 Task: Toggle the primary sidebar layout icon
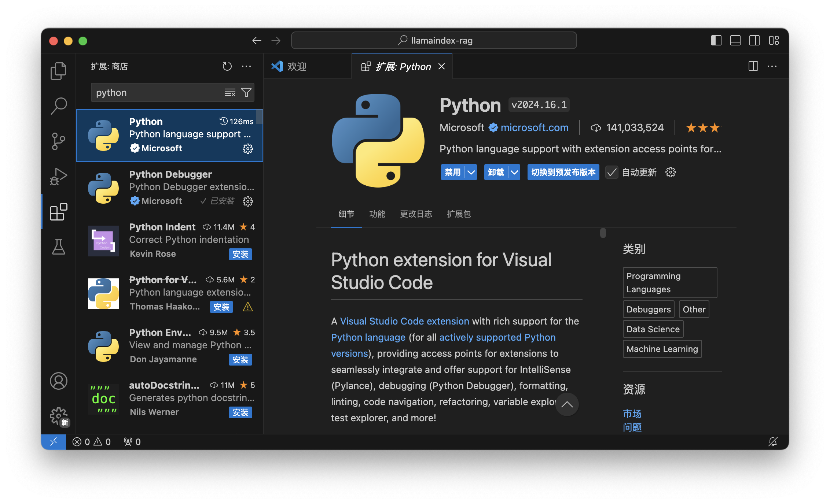(x=716, y=40)
